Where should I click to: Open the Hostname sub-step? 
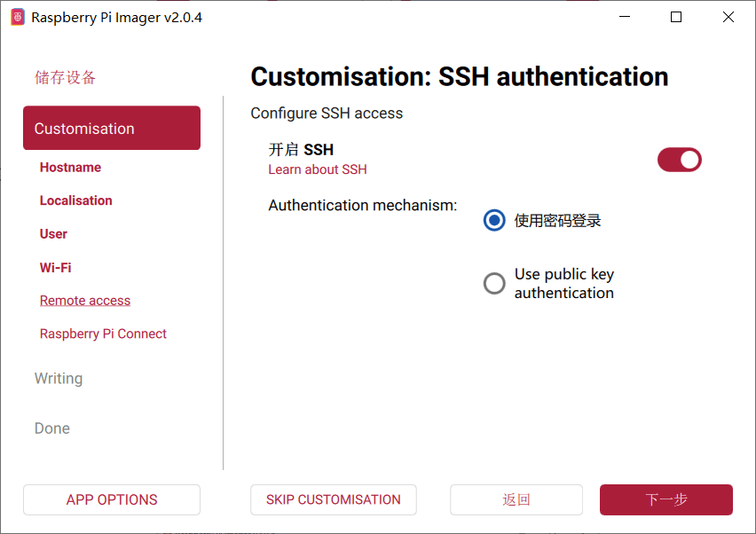[70, 168]
